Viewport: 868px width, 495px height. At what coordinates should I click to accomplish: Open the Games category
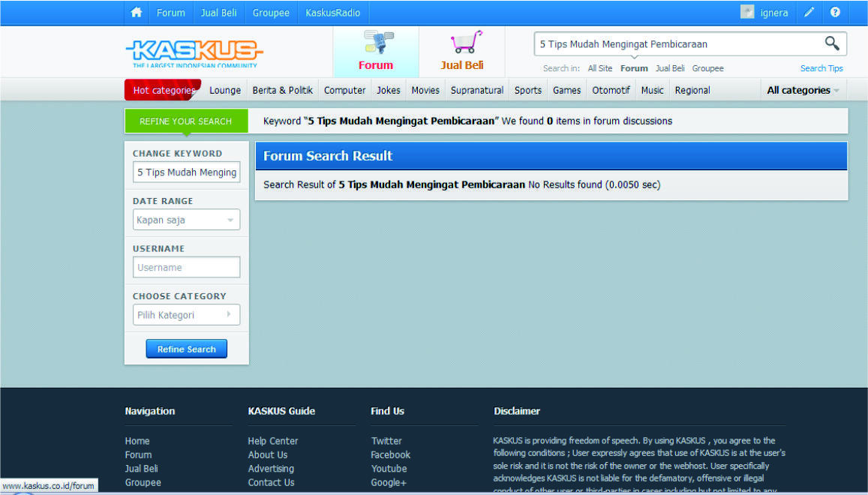567,90
